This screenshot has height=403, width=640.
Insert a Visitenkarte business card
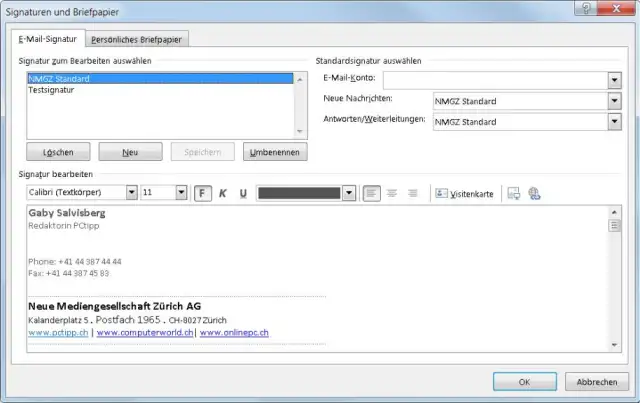(x=464, y=194)
